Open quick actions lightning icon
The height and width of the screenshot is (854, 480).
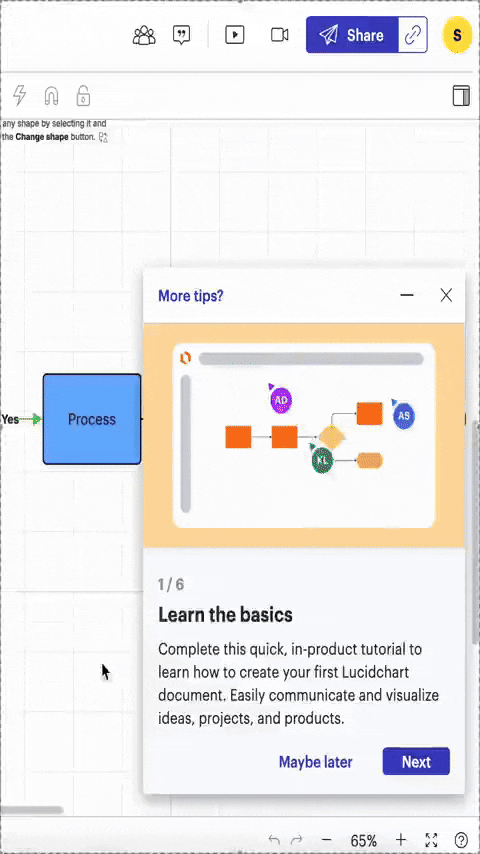(20, 96)
